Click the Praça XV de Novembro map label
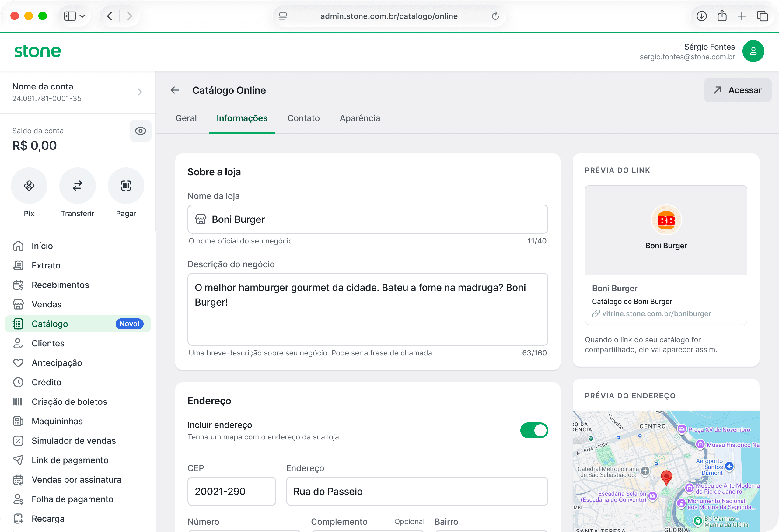 pyautogui.click(x=719, y=429)
